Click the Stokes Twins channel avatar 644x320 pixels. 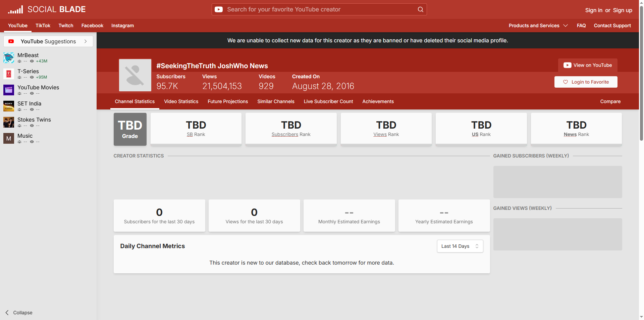[9, 122]
